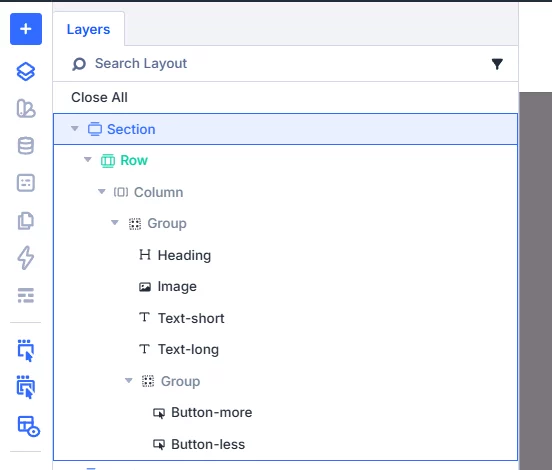
Task: Open the layers stack icon in sidebar
Action: (x=26, y=72)
